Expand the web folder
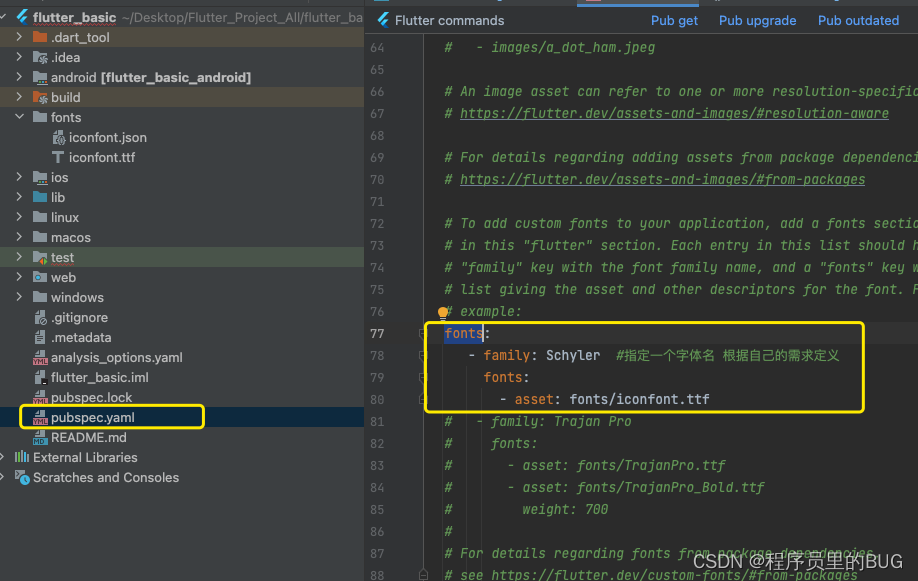This screenshot has height=581, width=918. pos(19,276)
